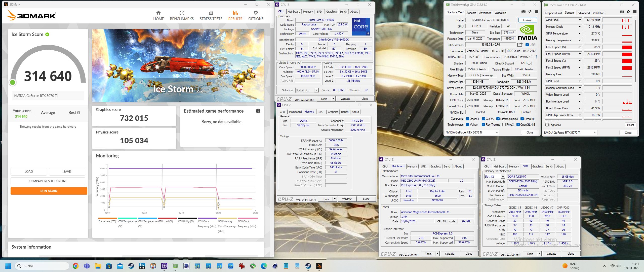
Task: Toggle the Vulkan checkbox in GPU-Z
Action: pyautogui.click(x=467, y=125)
